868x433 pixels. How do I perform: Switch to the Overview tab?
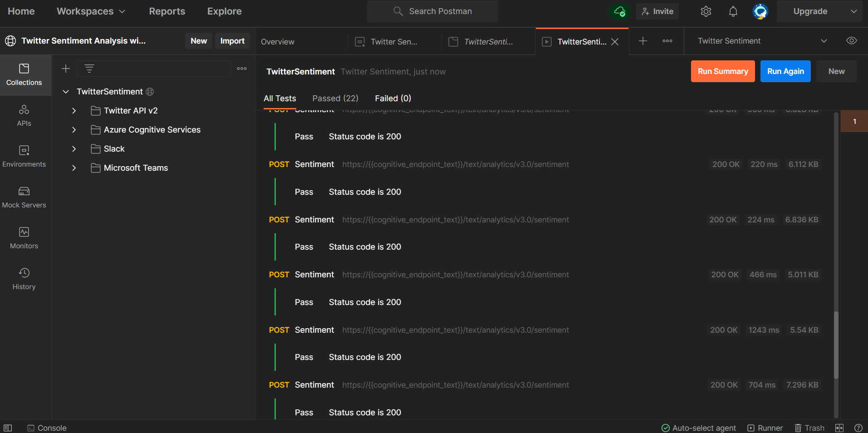278,42
